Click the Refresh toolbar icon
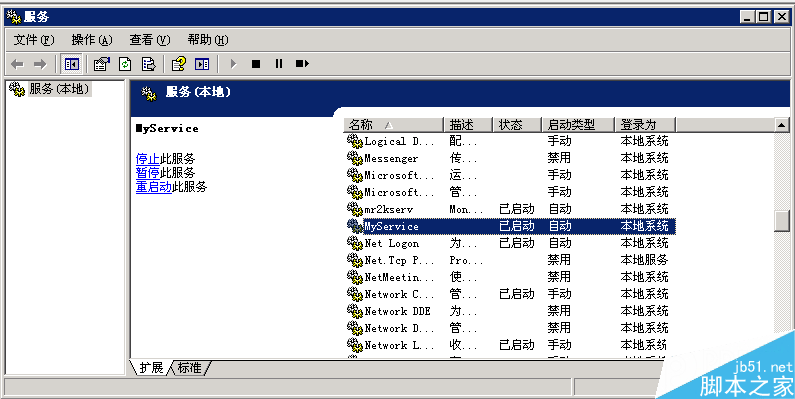795x399 pixels. click(125, 64)
